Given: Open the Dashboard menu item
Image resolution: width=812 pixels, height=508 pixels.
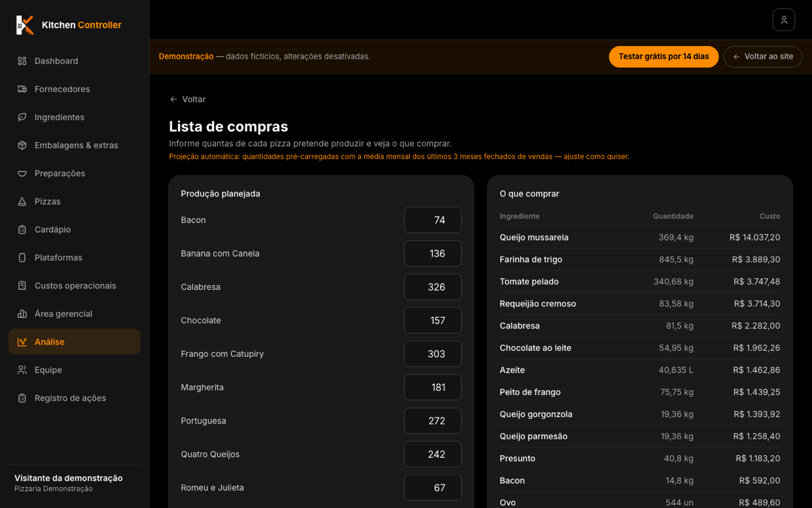Looking at the screenshot, I should pos(74,61).
